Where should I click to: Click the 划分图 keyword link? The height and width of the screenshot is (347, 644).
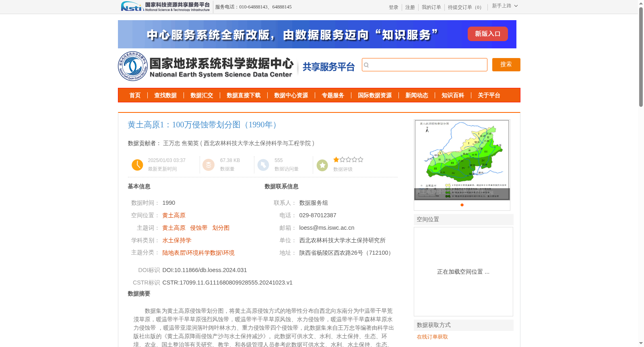(221, 228)
